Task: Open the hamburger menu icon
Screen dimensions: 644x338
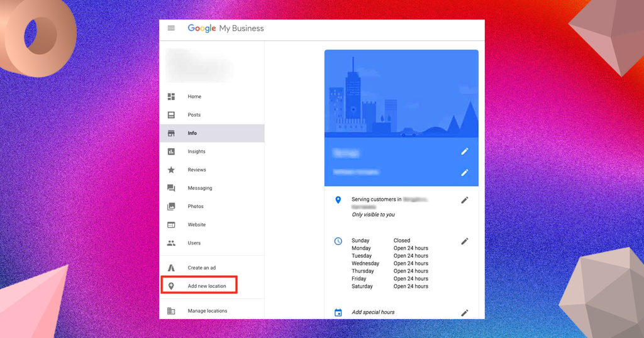Action: coord(171,28)
